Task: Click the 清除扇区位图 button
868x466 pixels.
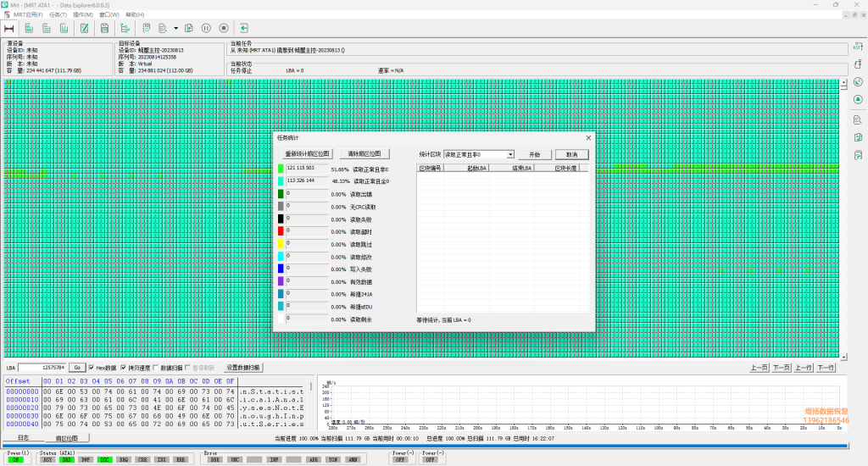Action: [x=364, y=154]
